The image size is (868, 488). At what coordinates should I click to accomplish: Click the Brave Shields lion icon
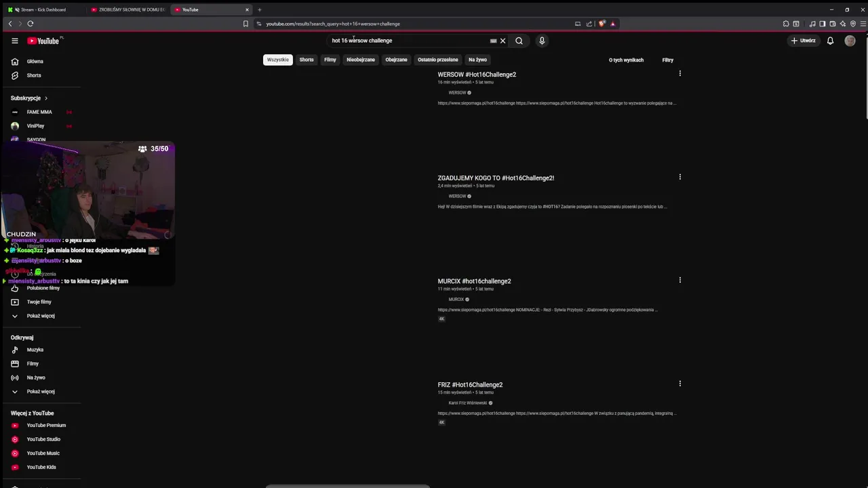point(601,24)
